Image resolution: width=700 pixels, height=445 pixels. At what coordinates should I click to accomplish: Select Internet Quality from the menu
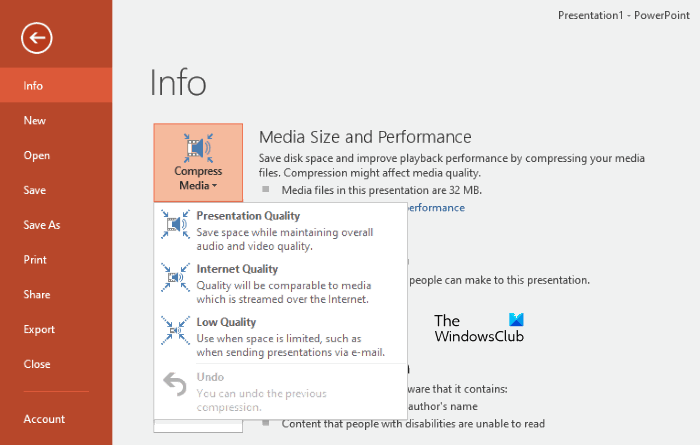click(237, 269)
